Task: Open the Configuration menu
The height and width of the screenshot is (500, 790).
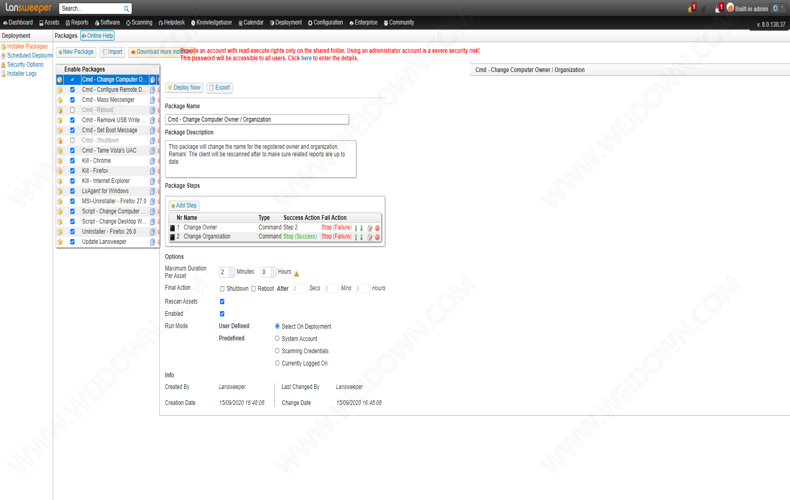Action: [325, 23]
